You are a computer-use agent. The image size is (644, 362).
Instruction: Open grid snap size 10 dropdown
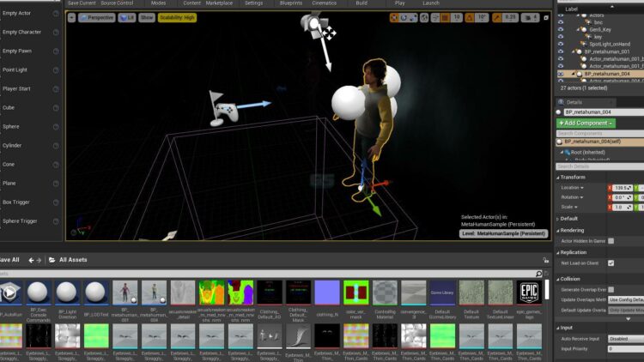pos(456,18)
